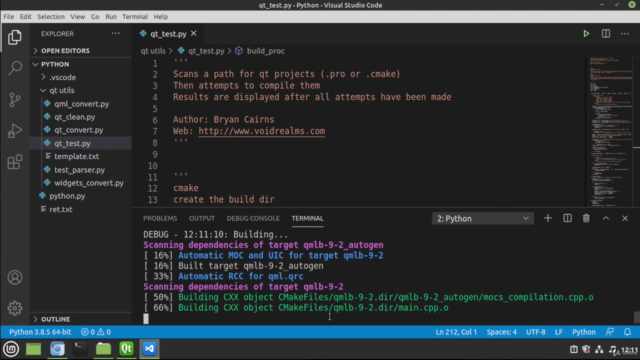
Task: Open the File menu
Action: tap(9, 17)
